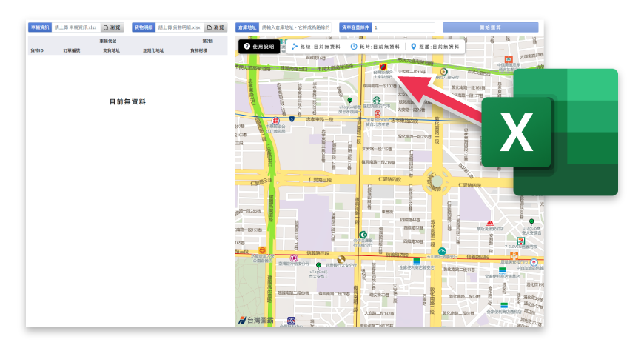The image size is (644, 348).
Task: Click the 訂單編號 column header
Action: [72, 50]
